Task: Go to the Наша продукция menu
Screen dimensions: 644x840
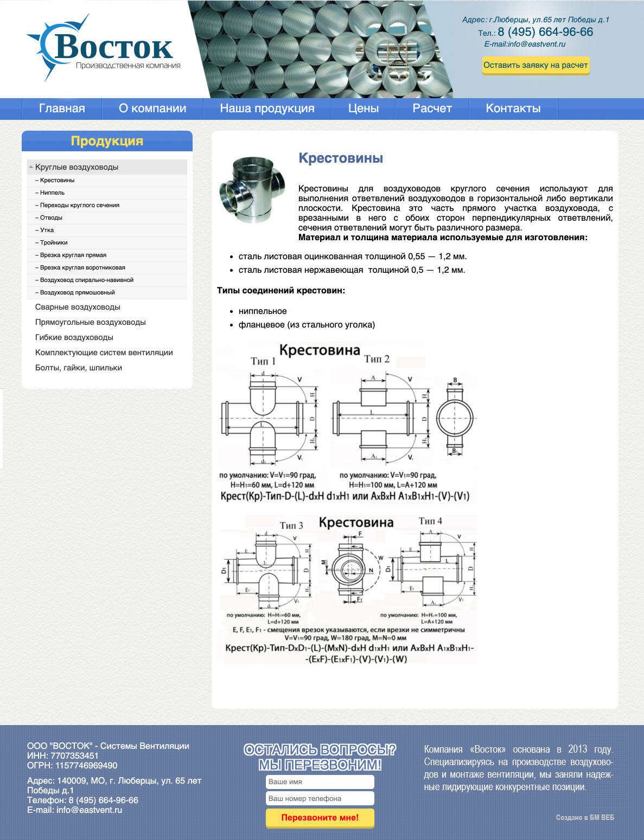Action: point(267,108)
